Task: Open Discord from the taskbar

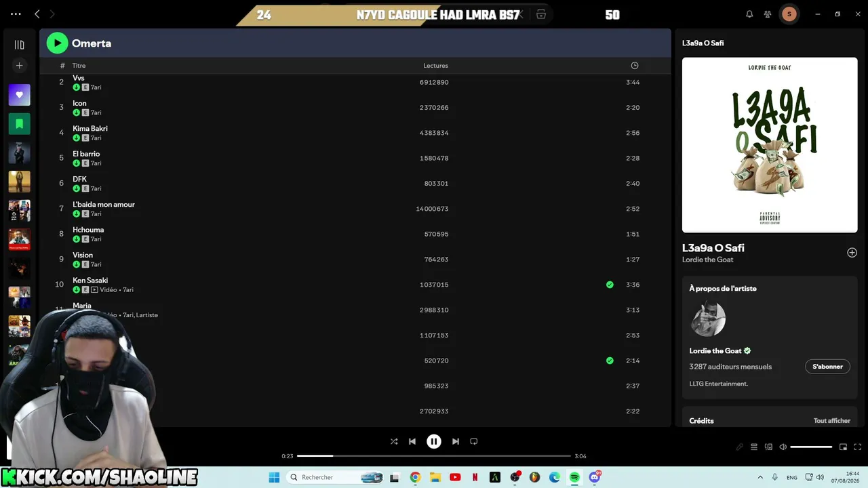Action: pyautogui.click(x=595, y=477)
